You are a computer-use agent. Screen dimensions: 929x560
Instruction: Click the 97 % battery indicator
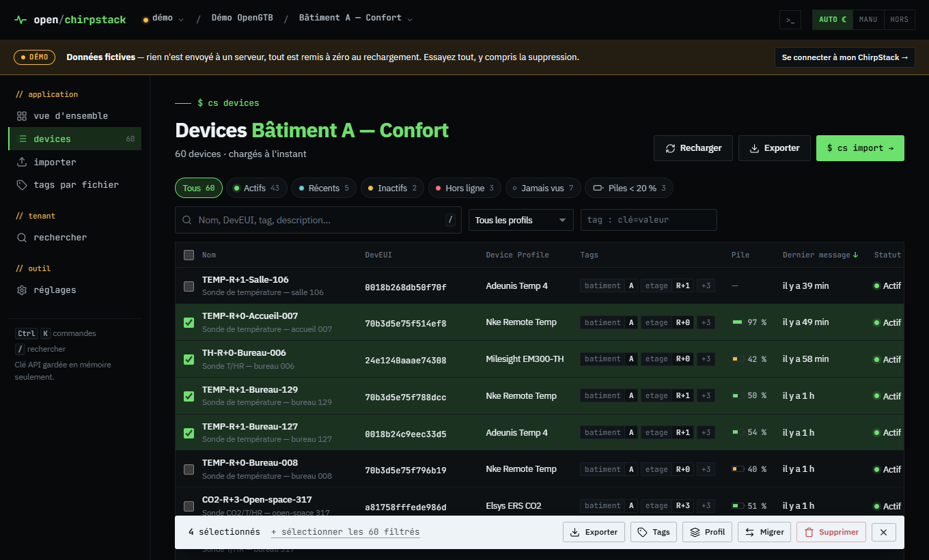click(749, 322)
